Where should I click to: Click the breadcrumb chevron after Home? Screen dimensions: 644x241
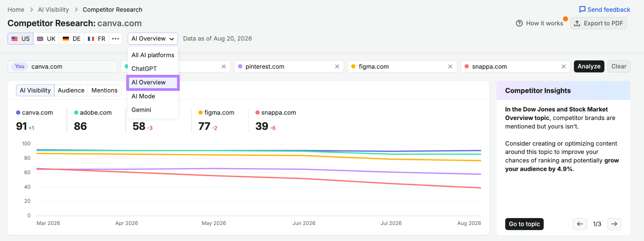click(x=31, y=10)
